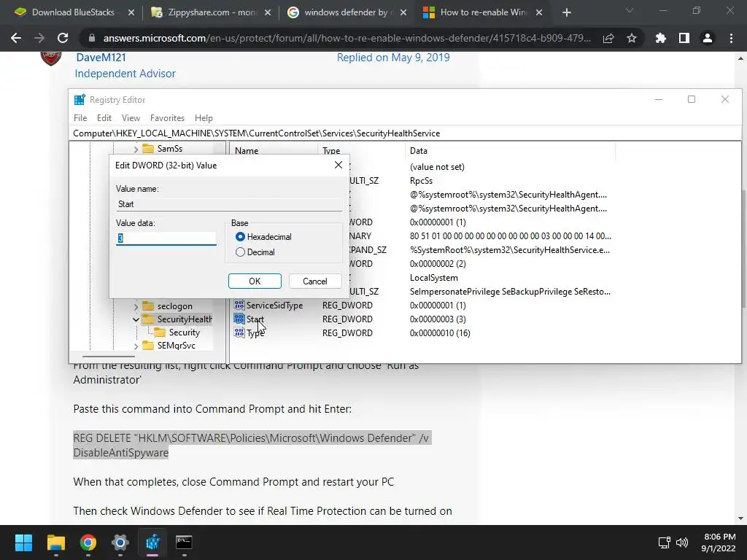Click the Type DWORD value icon

(x=239, y=332)
